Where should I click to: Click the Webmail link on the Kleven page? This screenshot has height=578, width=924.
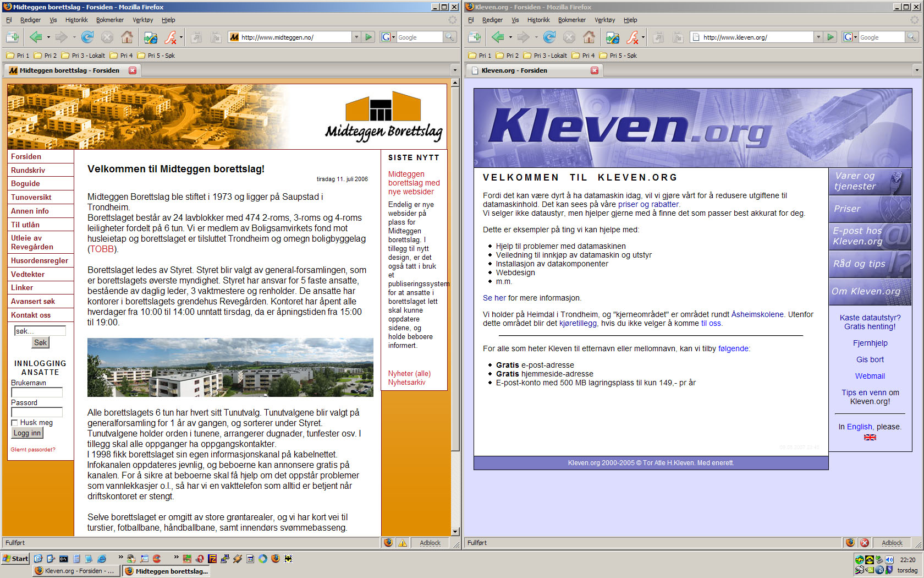tap(870, 376)
